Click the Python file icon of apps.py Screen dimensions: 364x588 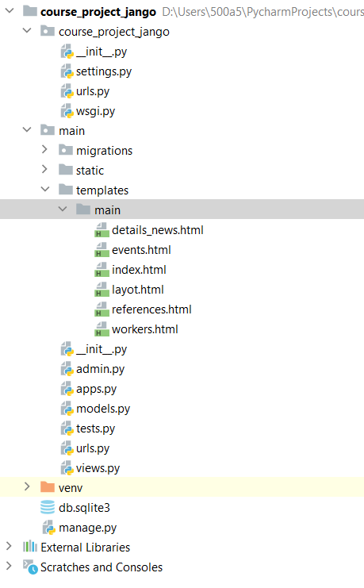pyautogui.click(x=67, y=389)
